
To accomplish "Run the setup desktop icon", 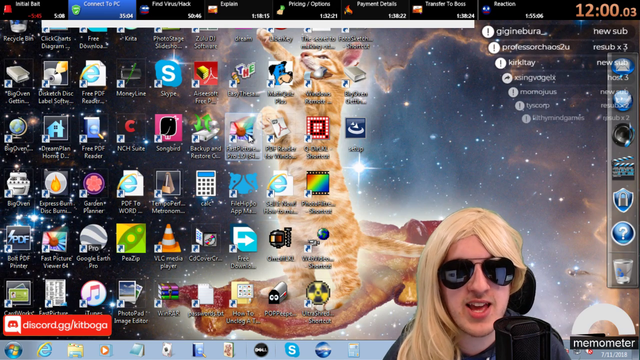I will 356,133.
